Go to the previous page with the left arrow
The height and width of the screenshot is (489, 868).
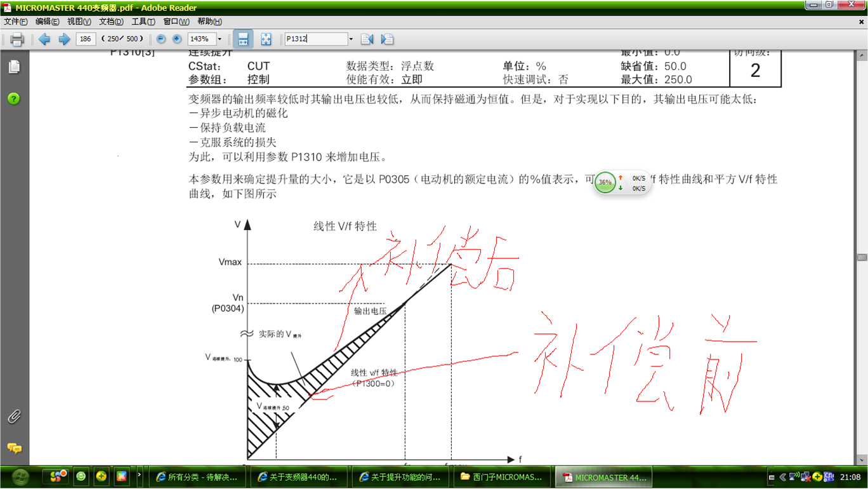tap(44, 39)
